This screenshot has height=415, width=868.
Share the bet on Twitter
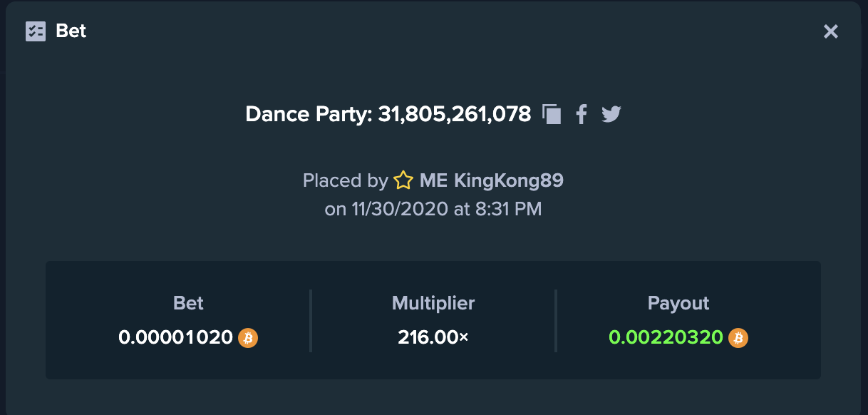611,114
